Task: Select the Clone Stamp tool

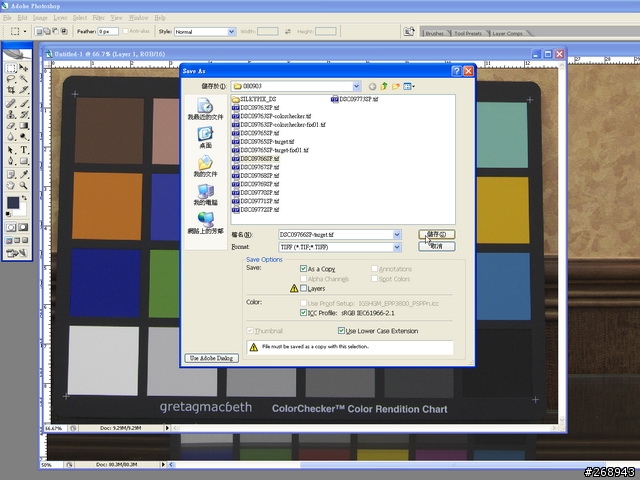Action: pyautogui.click(x=11, y=115)
